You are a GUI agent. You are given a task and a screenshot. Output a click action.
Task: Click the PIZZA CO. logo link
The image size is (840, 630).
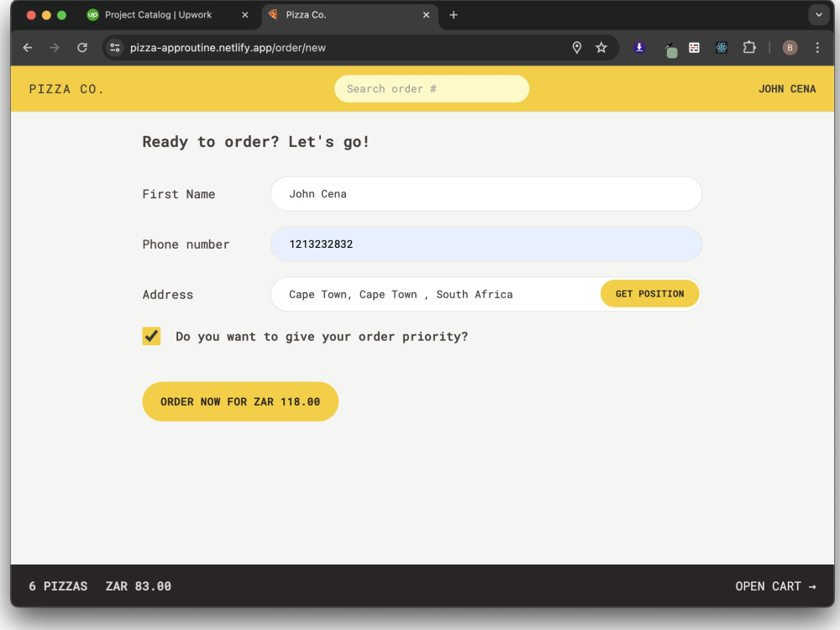point(66,89)
